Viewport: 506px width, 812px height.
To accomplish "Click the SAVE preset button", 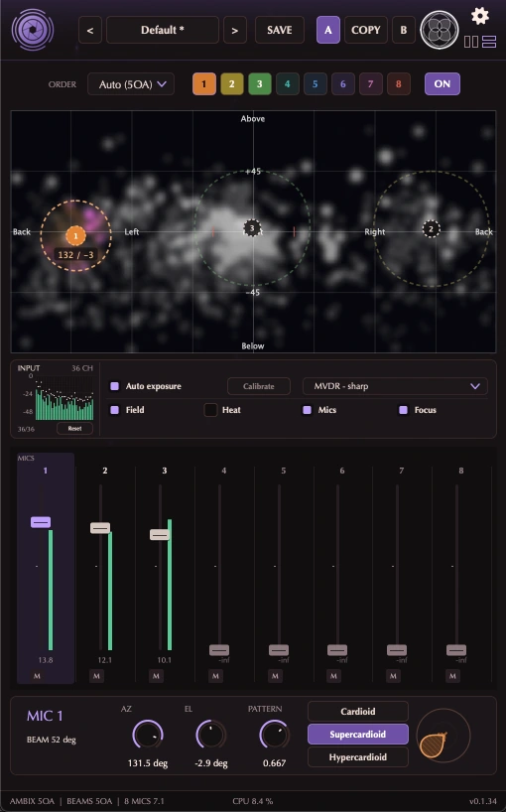I will coord(280,30).
